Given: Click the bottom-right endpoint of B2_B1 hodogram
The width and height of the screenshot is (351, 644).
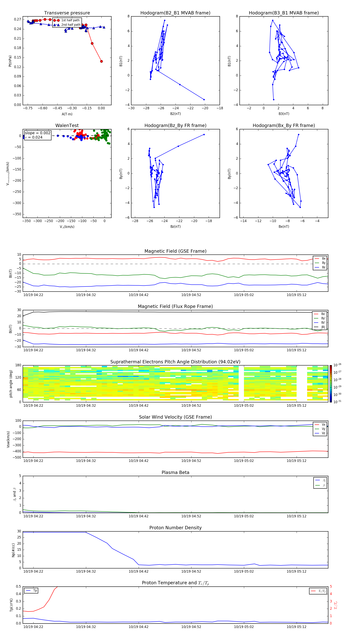Looking at the screenshot, I should [x=204, y=100].
